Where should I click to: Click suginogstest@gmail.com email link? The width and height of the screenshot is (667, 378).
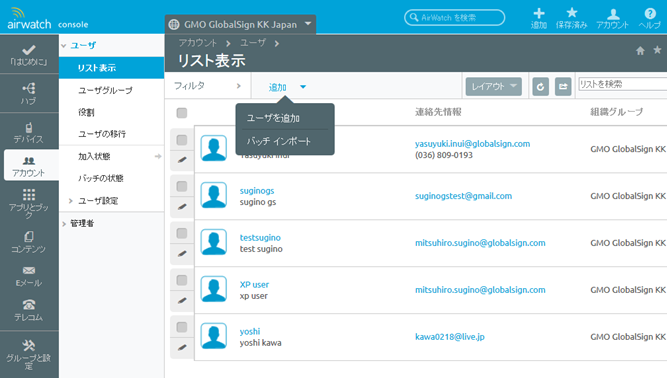(463, 196)
